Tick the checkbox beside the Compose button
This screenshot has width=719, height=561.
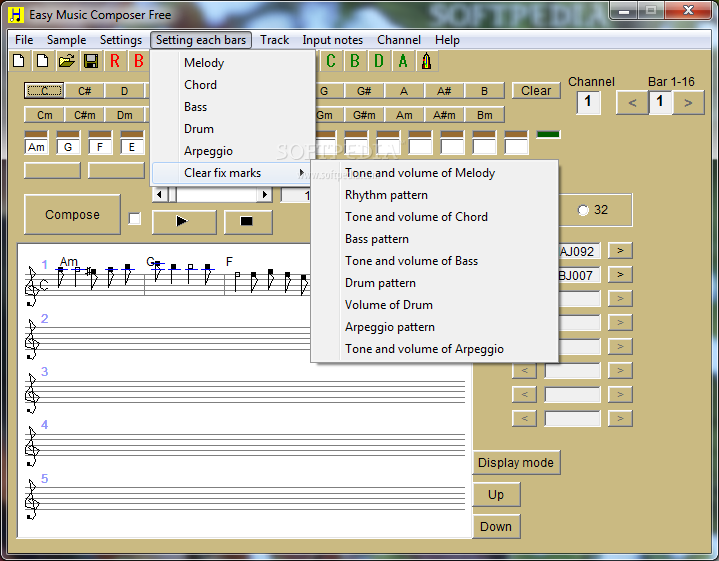[135, 219]
